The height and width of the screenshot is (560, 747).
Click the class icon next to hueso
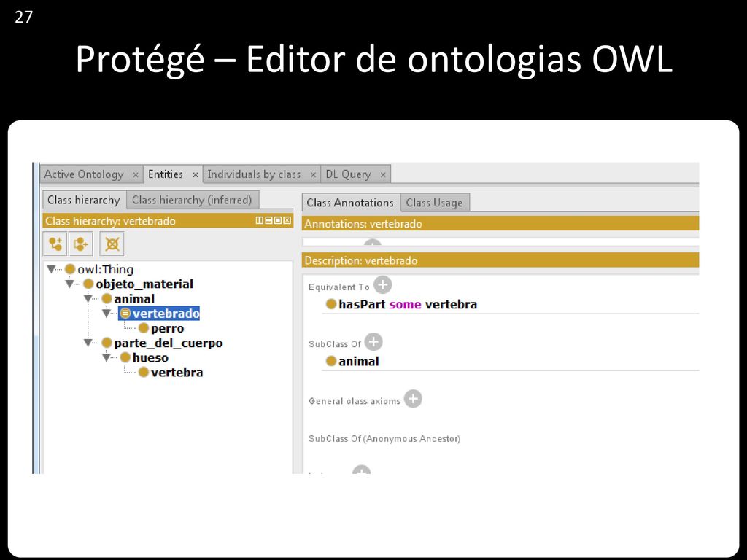(x=125, y=357)
